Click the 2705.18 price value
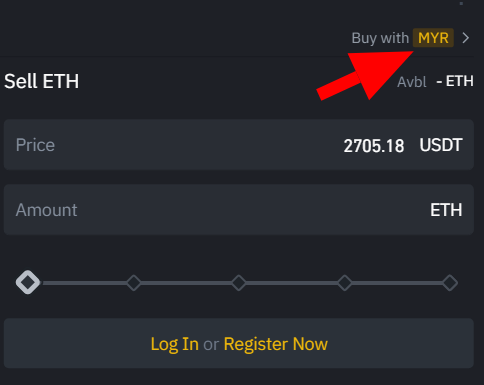Image resolution: width=484 pixels, height=385 pixels. point(374,146)
